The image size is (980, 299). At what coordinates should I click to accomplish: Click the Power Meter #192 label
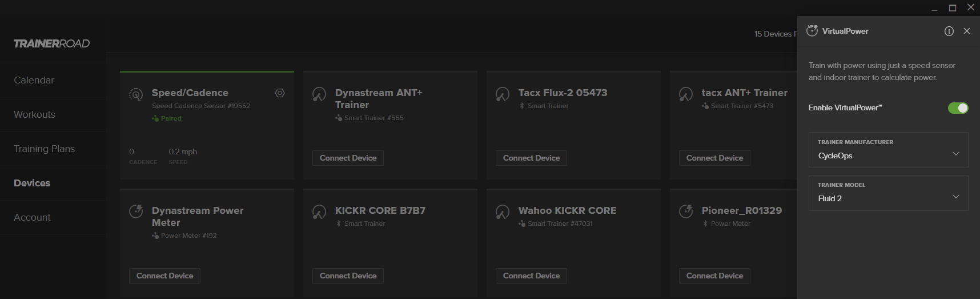coord(189,236)
